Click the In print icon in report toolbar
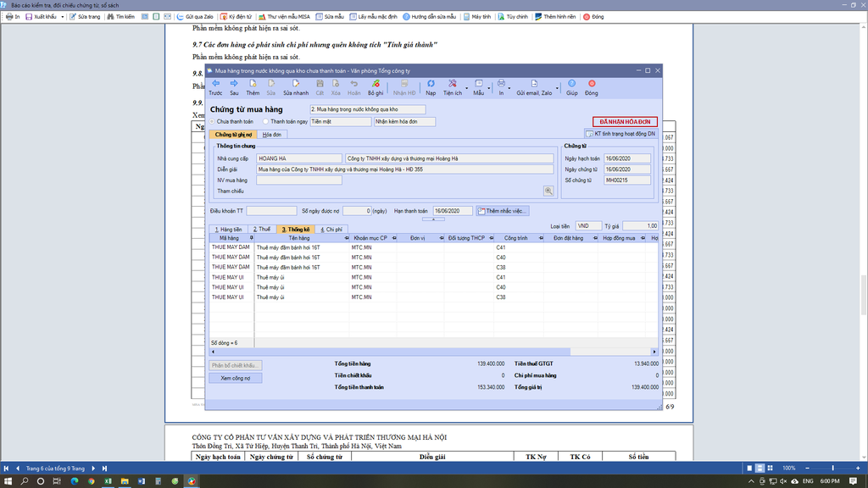The image size is (868, 488). click(13, 17)
